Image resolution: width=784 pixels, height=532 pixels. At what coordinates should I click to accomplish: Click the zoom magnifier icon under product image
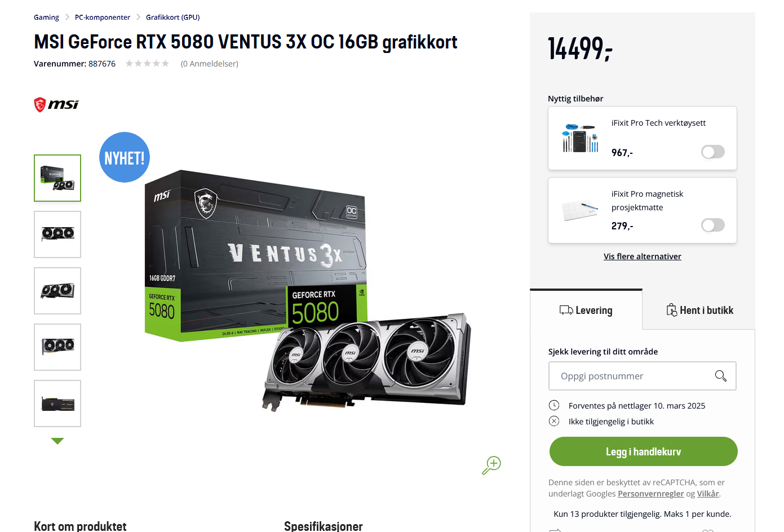tap(491, 466)
